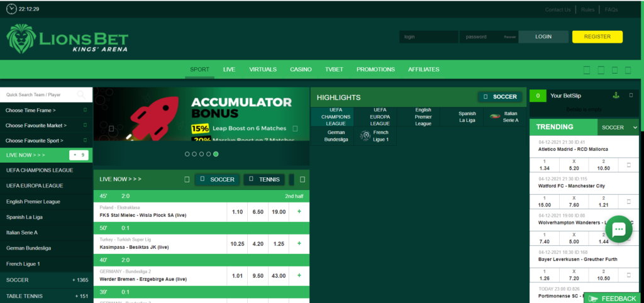Click the search magnifier icon

[81, 95]
